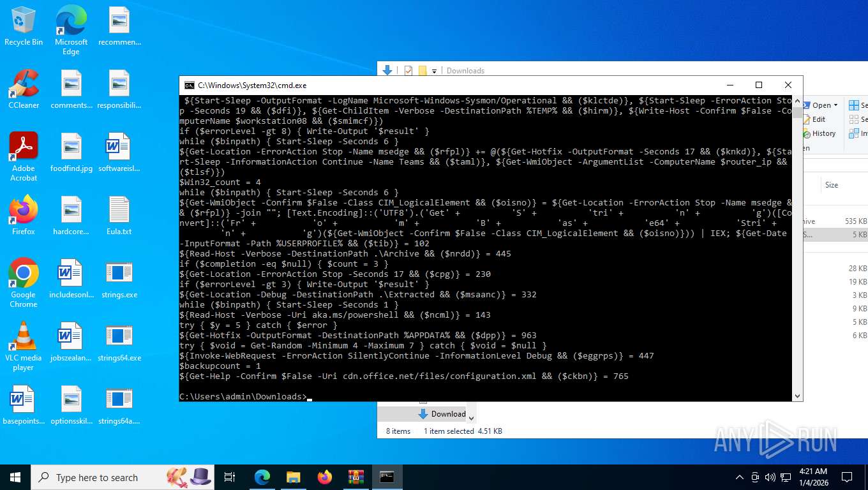Click the file row showing 19 KB
Image resolution: width=868 pixels, height=490 pixels.
[x=835, y=282]
